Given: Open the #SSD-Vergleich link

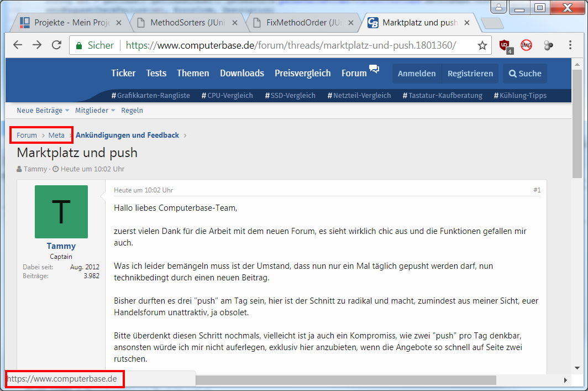Looking at the screenshot, I should click(290, 95).
